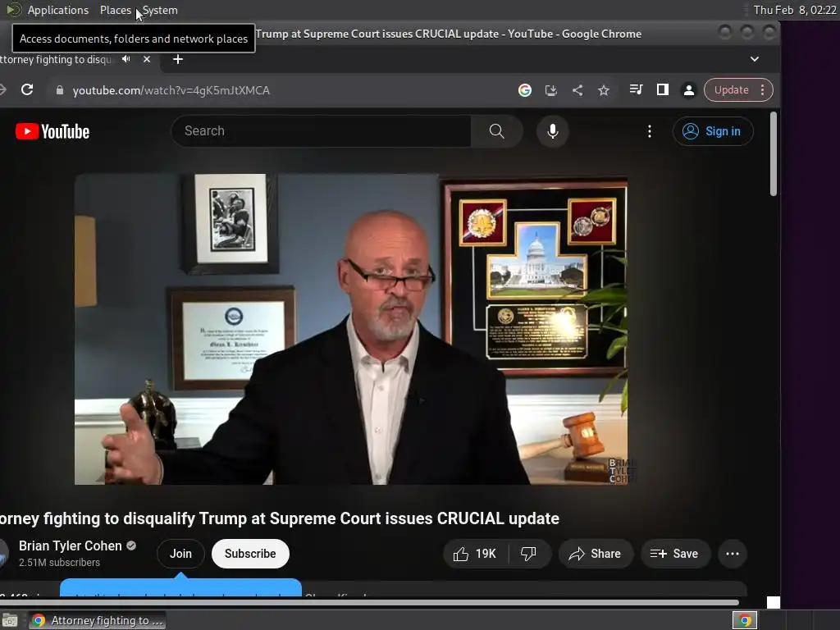Click the Chrome icon in the bottom-right tray

[745, 620]
